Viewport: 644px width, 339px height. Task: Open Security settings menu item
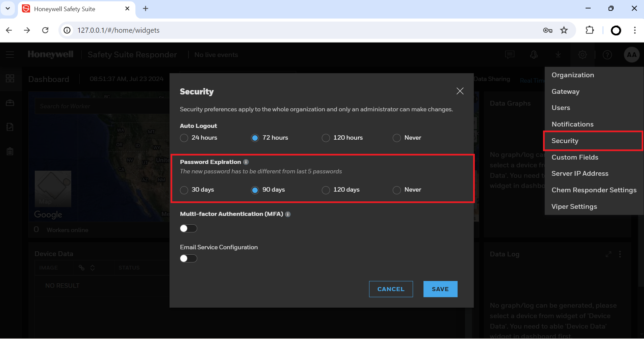click(594, 141)
